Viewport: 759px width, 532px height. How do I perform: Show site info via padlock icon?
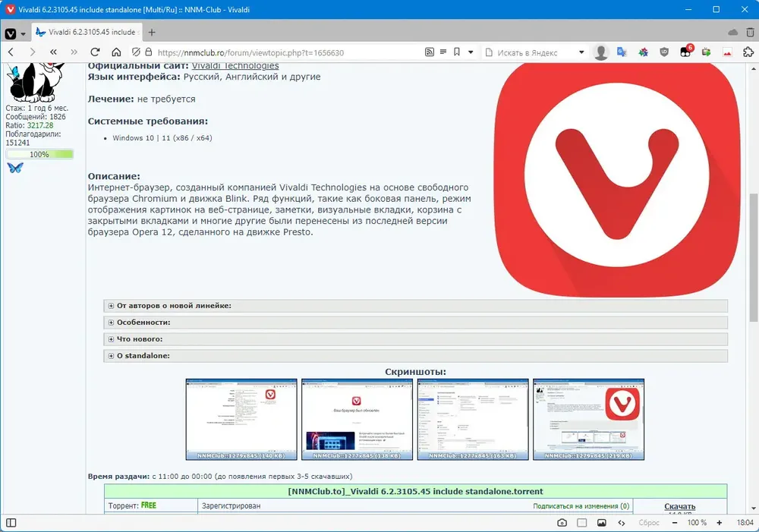pos(149,52)
